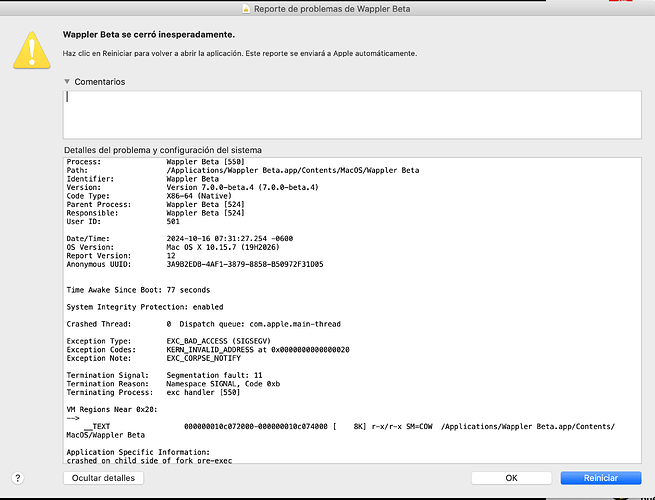Viewport: 655px width, 500px height.
Task: Open help with the question mark button
Action: coord(18,478)
